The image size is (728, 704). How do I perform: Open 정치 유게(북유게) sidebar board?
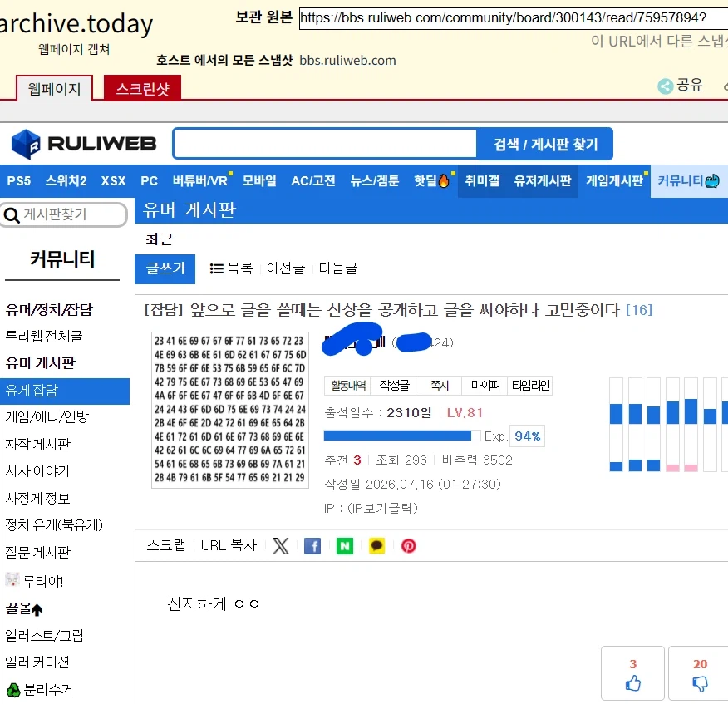(54, 524)
